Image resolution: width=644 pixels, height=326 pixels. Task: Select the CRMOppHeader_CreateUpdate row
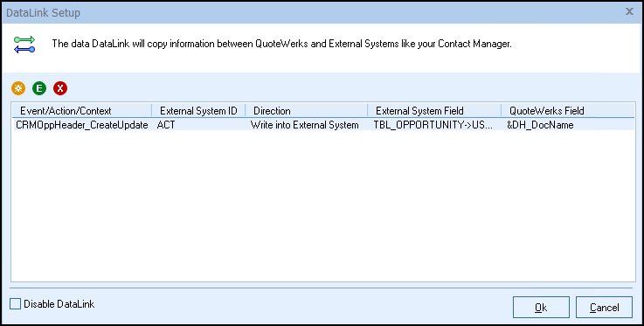pos(323,125)
